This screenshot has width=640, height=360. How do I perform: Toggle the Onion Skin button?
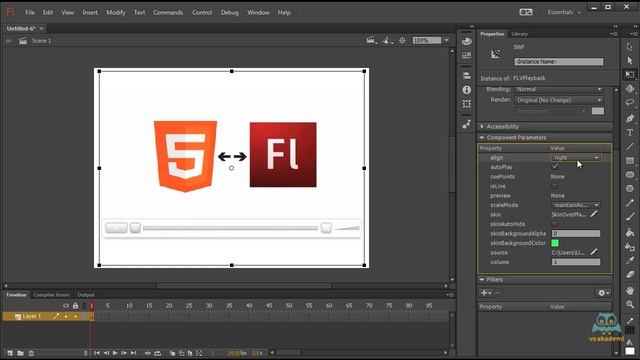173,353
